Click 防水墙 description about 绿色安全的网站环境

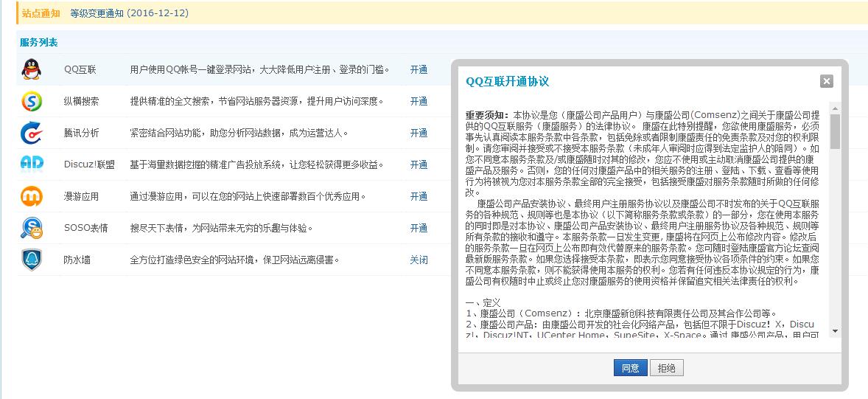pyautogui.click(x=235, y=260)
